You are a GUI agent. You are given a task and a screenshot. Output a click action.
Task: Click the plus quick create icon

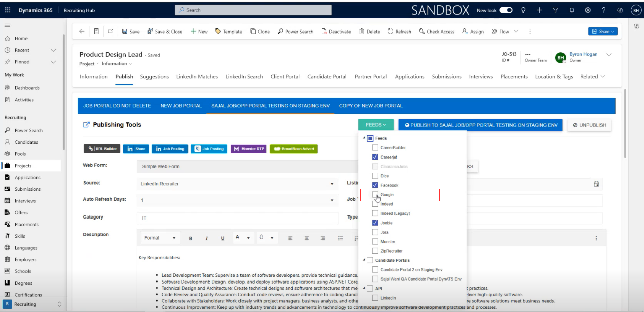539,10
